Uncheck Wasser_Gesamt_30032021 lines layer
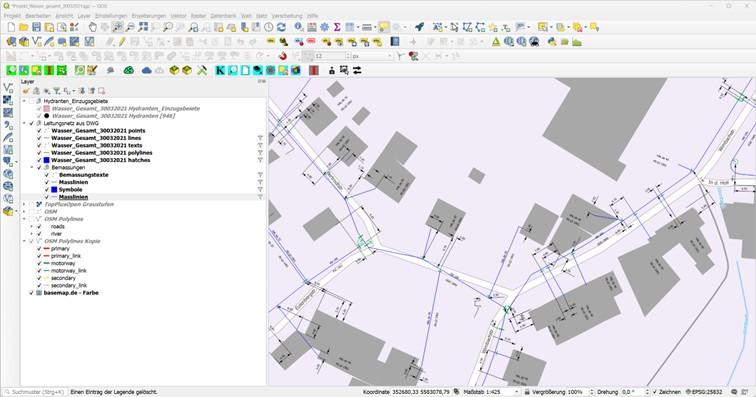This screenshot has height=397, width=756. coord(39,138)
